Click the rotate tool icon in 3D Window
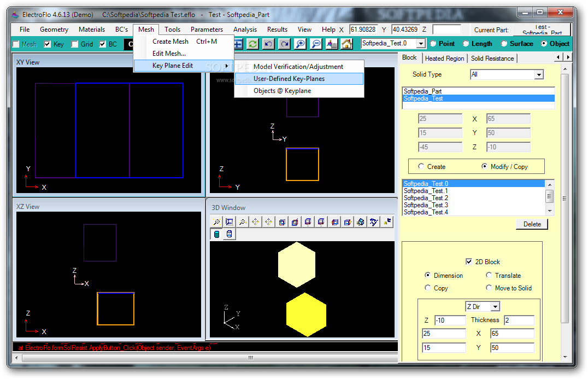The width and height of the screenshot is (588, 379). tap(374, 222)
